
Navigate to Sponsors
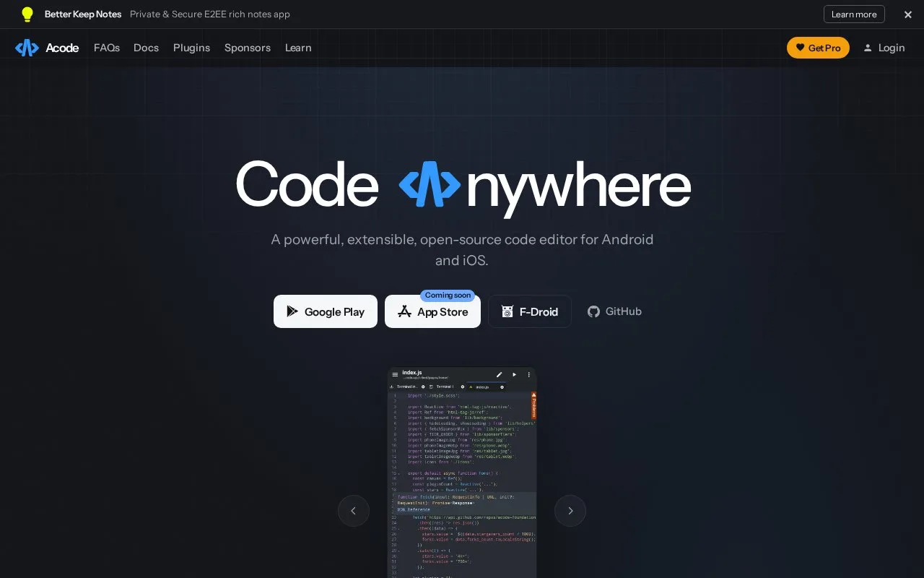click(248, 48)
